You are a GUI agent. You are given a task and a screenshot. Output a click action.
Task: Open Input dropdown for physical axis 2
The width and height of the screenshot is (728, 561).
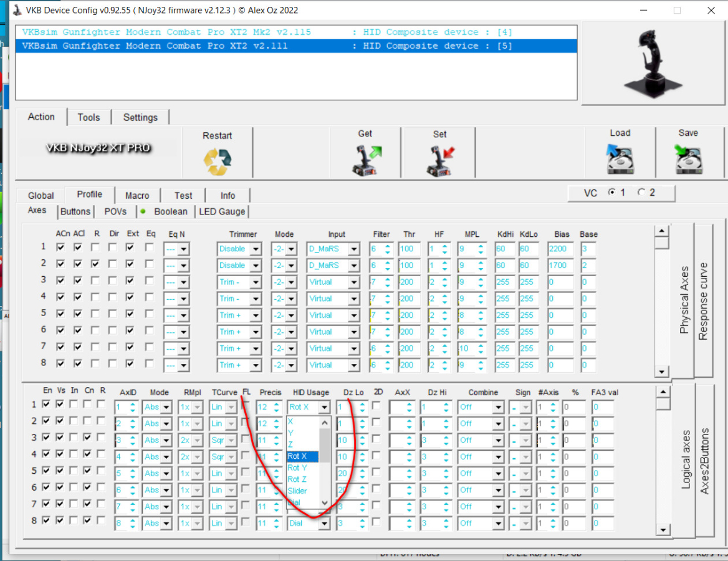pos(354,266)
